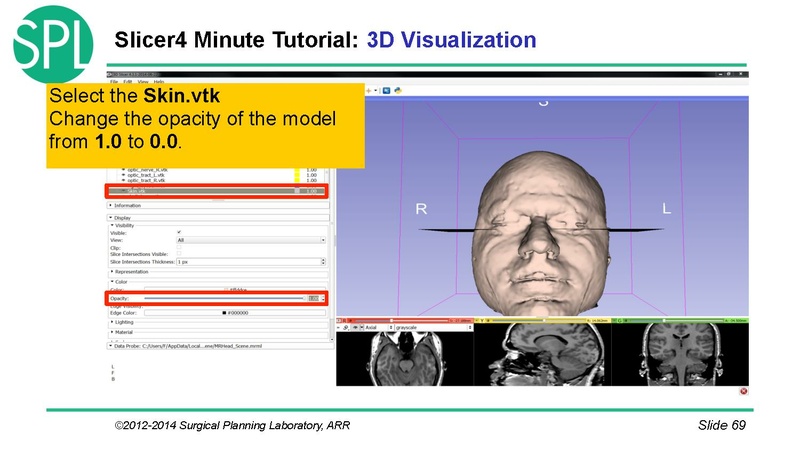
Task: Enable Slice Intersections Visible checkbox
Action: (x=179, y=254)
